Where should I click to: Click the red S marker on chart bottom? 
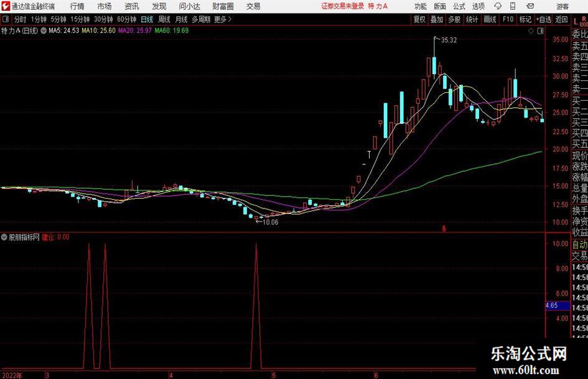[444, 228]
